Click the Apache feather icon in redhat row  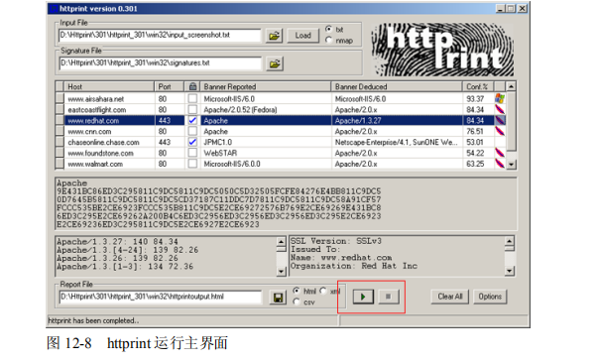click(x=500, y=120)
